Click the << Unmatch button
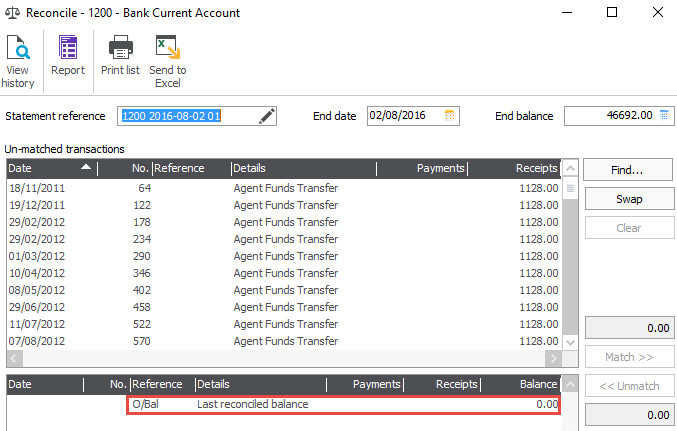677x431 pixels. [629, 386]
